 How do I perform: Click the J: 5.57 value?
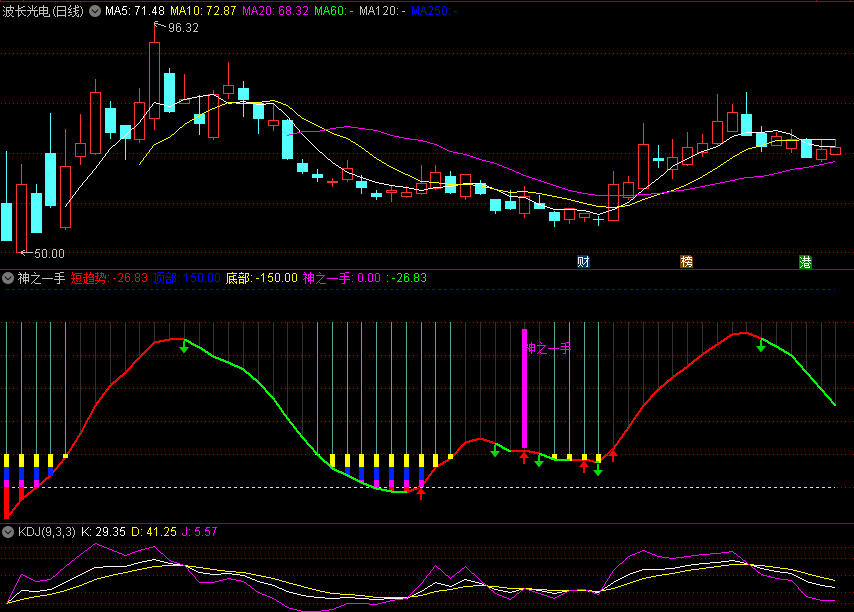point(199,532)
